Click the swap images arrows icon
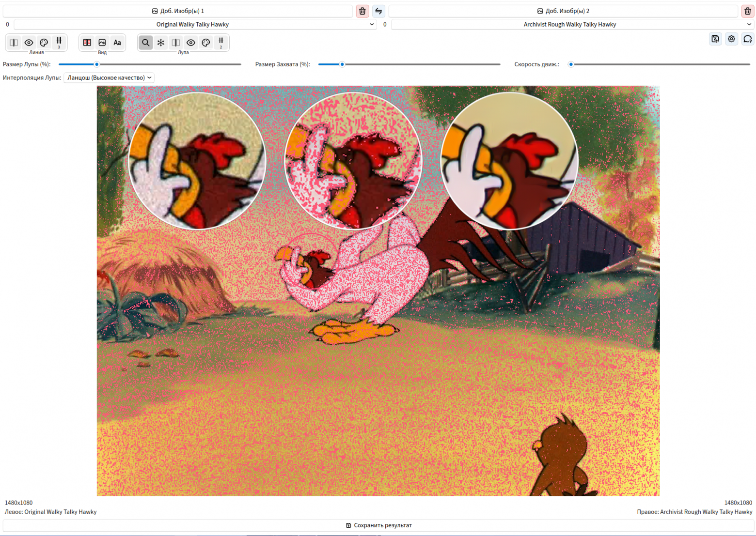 point(378,11)
